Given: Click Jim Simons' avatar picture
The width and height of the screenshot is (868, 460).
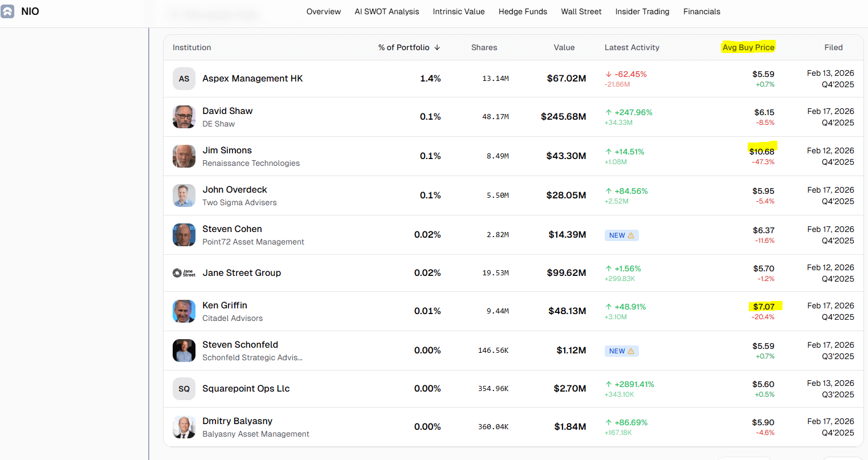Looking at the screenshot, I should pos(184,156).
